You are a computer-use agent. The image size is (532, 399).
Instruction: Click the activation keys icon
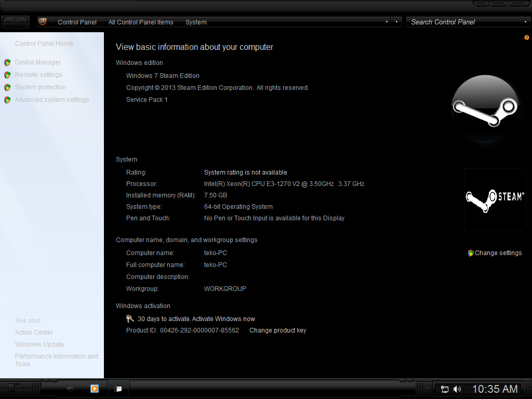(x=130, y=318)
